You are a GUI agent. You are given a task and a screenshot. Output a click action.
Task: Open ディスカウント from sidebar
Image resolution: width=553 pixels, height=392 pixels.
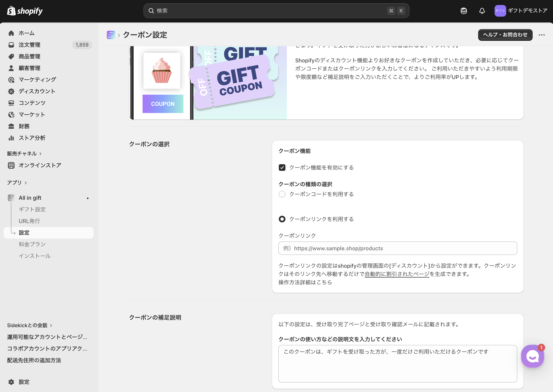[37, 91]
